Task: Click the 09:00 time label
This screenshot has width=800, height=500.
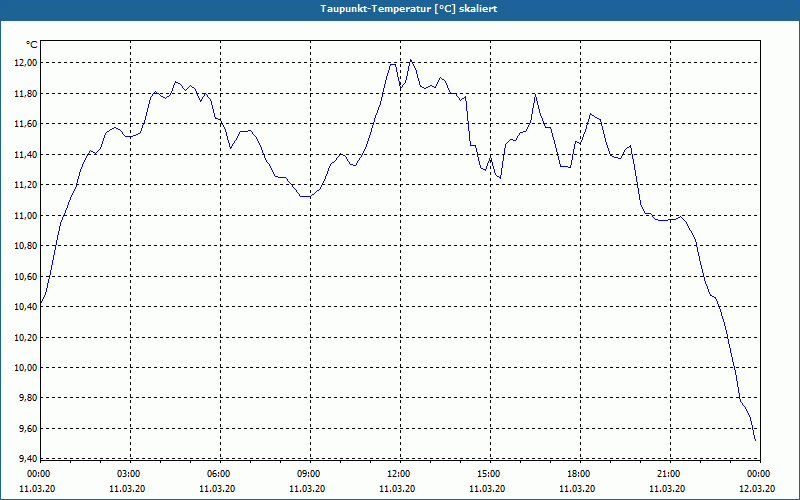Action: [310, 474]
